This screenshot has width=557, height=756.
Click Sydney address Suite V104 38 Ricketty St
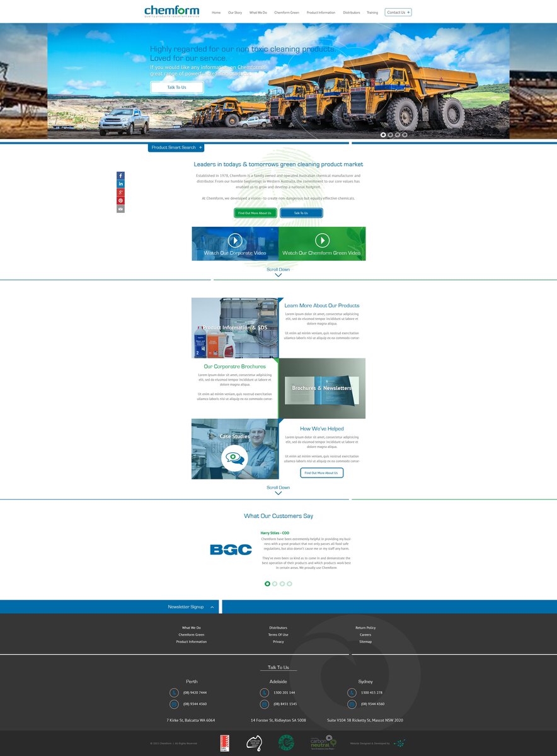click(365, 720)
